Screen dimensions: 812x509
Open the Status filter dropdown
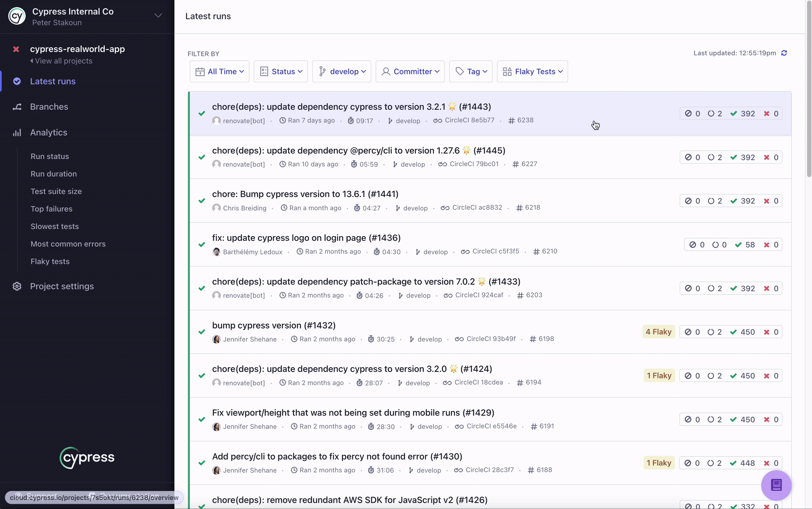281,71
